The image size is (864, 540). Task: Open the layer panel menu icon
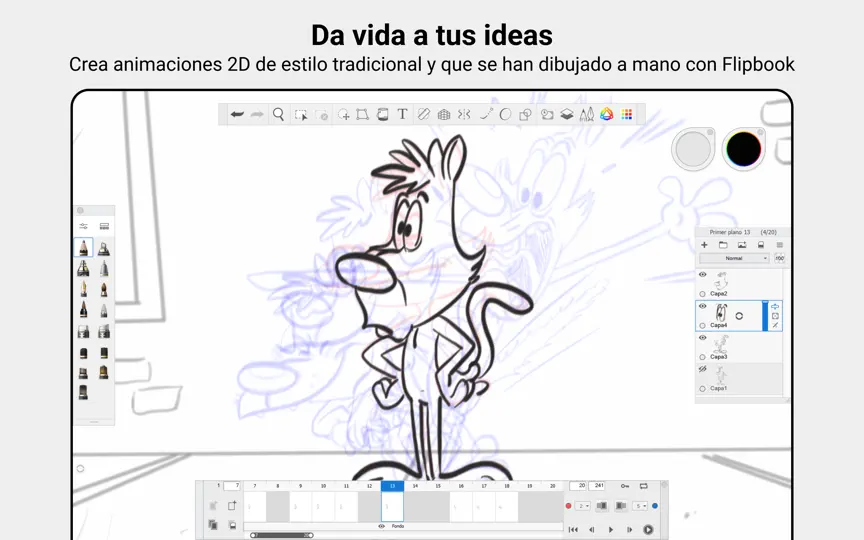tap(780, 245)
